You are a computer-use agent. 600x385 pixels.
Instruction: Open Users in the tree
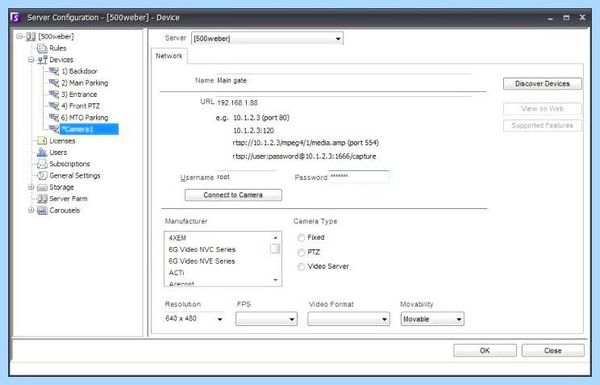point(58,152)
